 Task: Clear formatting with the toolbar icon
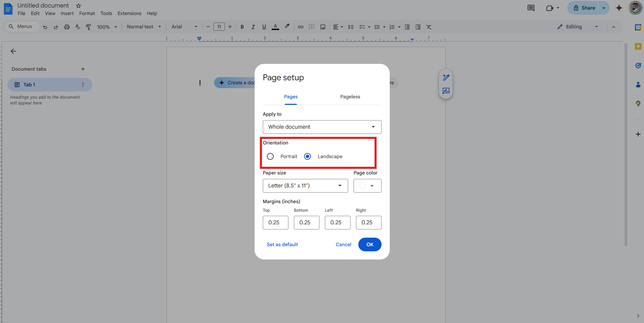429,27
